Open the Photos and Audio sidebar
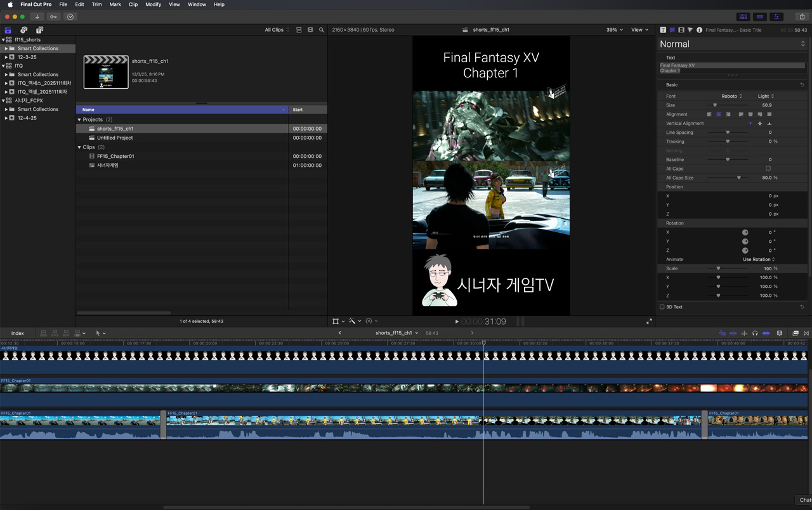 pos(23,30)
